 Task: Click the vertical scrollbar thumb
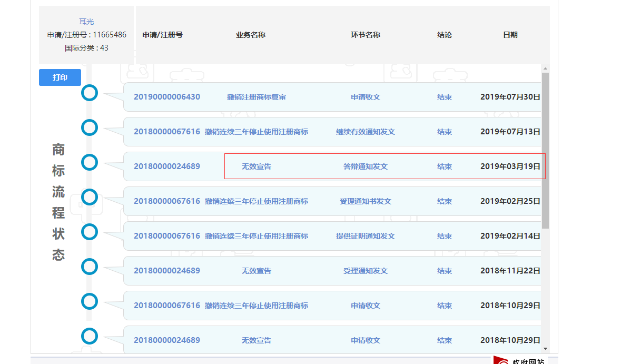tap(545, 150)
